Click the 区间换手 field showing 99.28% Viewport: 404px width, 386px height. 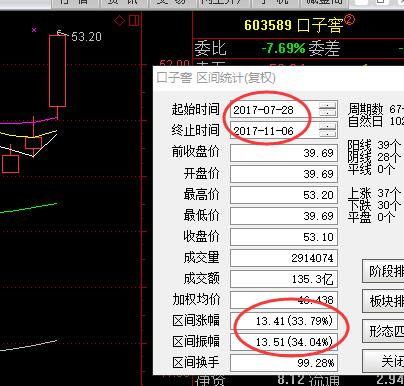(284, 363)
